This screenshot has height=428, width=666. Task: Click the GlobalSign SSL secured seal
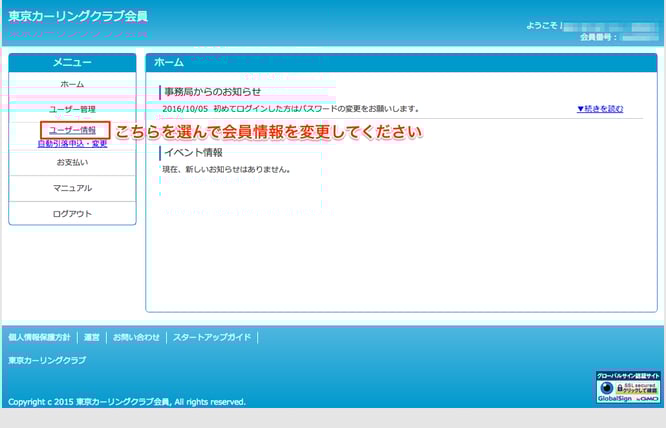[628, 387]
